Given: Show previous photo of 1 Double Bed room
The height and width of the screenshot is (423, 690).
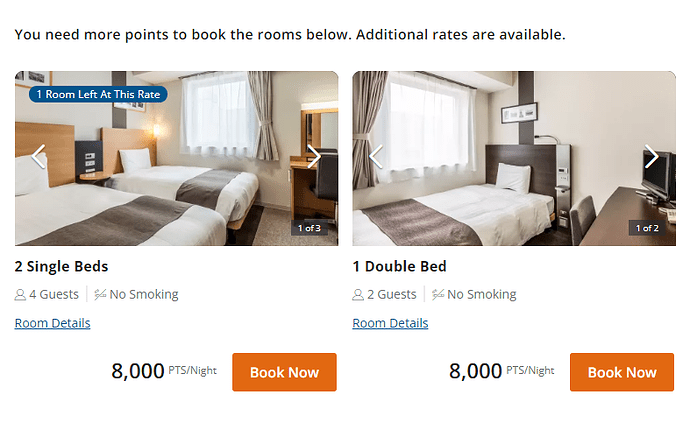Looking at the screenshot, I should [376, 157].
